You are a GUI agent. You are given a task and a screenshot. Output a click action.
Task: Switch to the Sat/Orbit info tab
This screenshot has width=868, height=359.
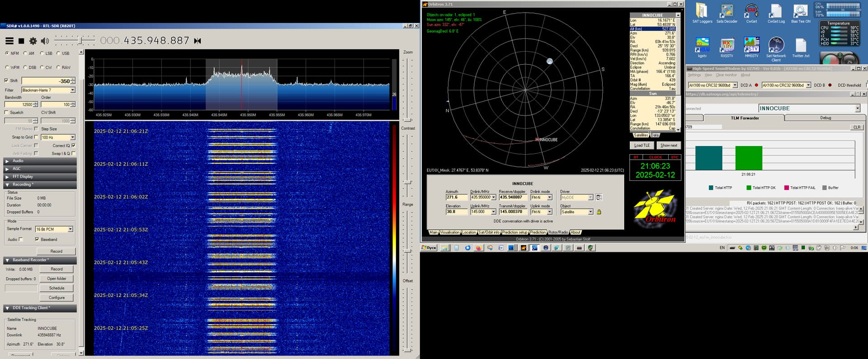[x=489, y=232]
